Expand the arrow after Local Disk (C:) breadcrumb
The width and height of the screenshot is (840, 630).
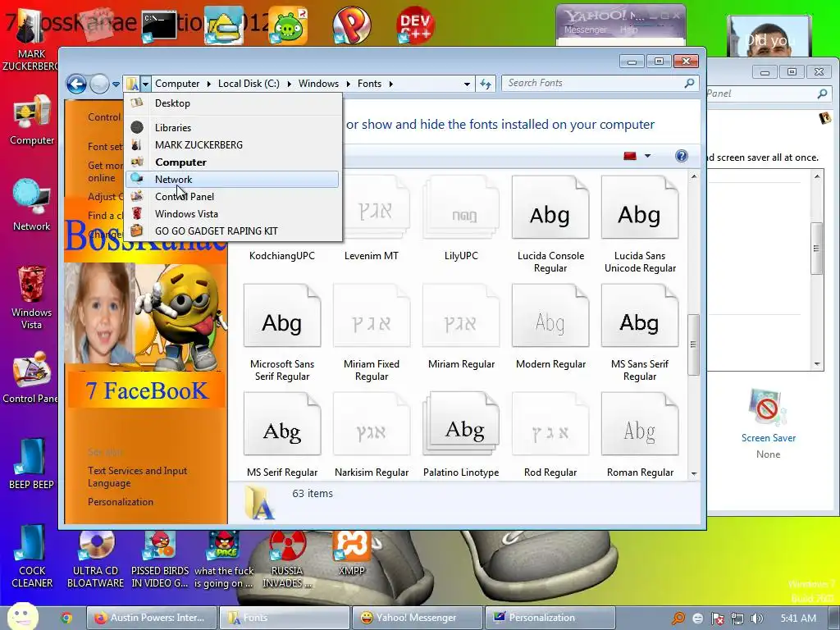[x=290, y=84]
